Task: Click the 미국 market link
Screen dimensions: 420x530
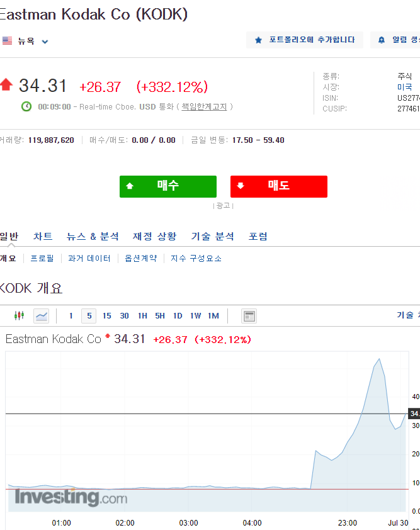Action: click(404, 87)
